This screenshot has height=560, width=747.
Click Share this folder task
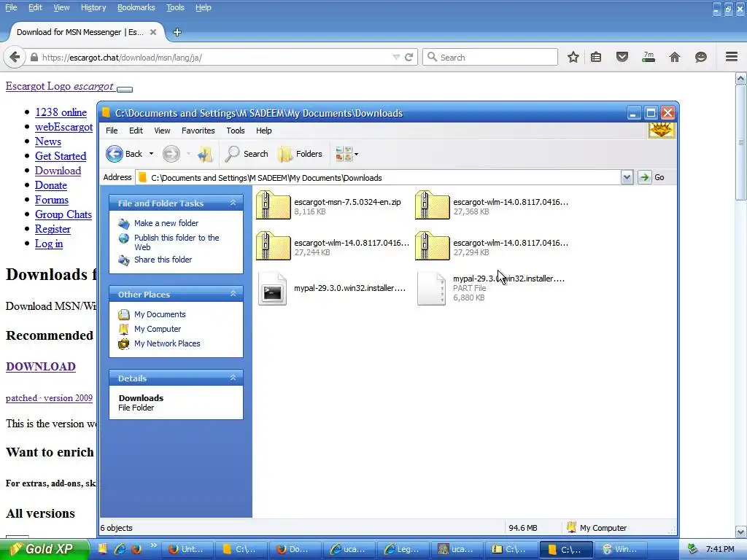click(x=163, y=260)
